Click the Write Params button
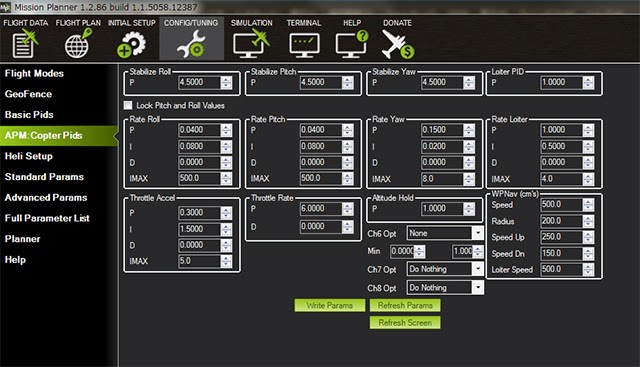640x367 pixels. point(329,305)
